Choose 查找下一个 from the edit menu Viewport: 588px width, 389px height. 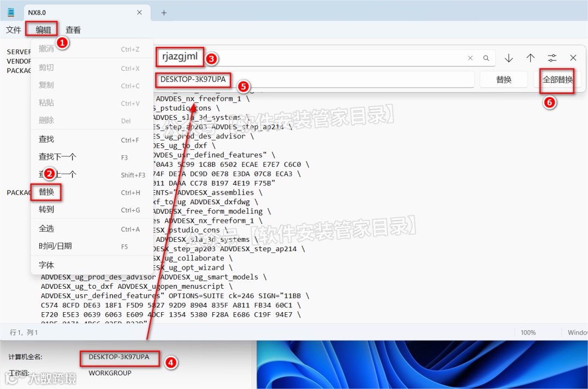[x=92, y=157]
